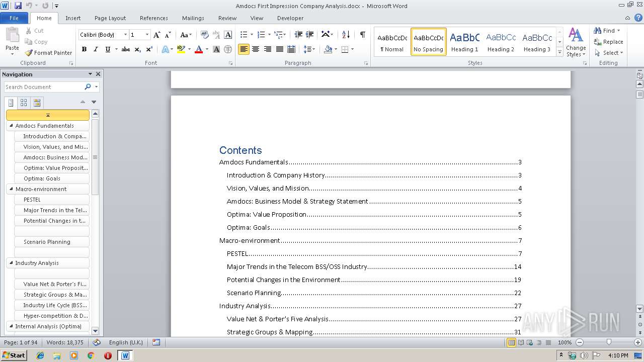Screen dimensions: 644x362
Task: Click the Format Painter button
Action: (48, 53)
